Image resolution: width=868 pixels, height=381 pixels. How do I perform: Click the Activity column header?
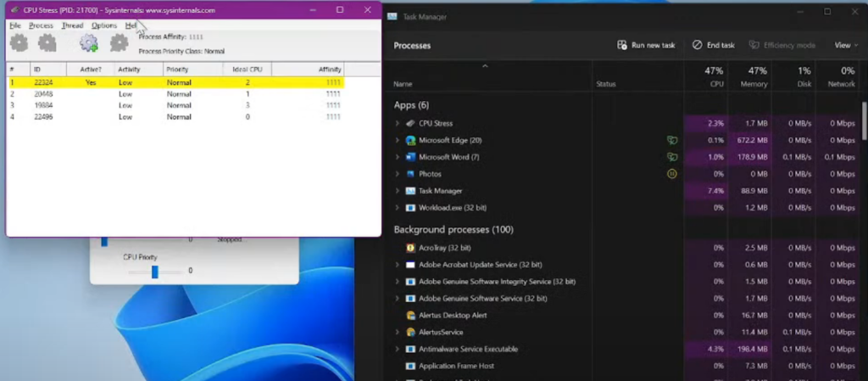[x=139, y=70]
